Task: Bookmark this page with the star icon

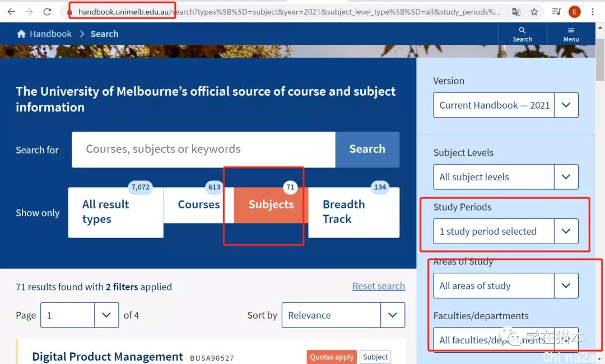Action: tap(534, 12)
